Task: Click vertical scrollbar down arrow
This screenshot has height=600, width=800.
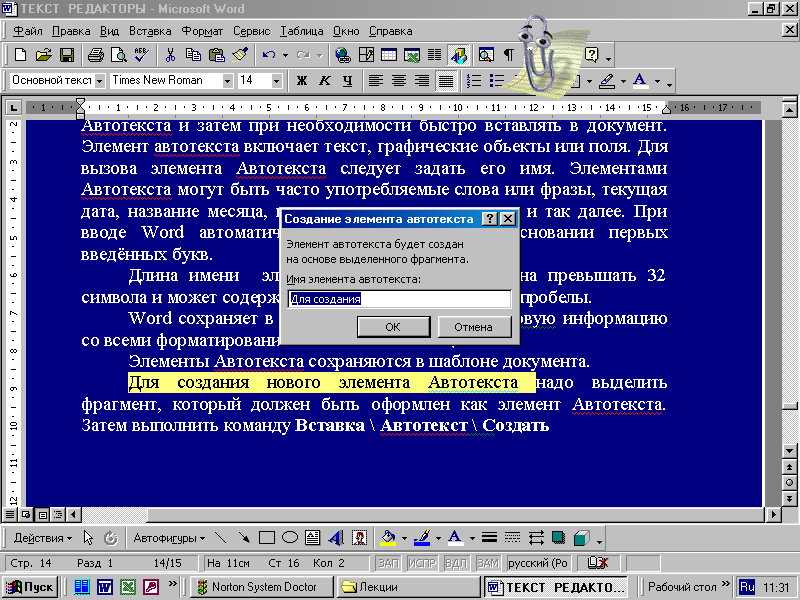Action: (x=789, y=451)
